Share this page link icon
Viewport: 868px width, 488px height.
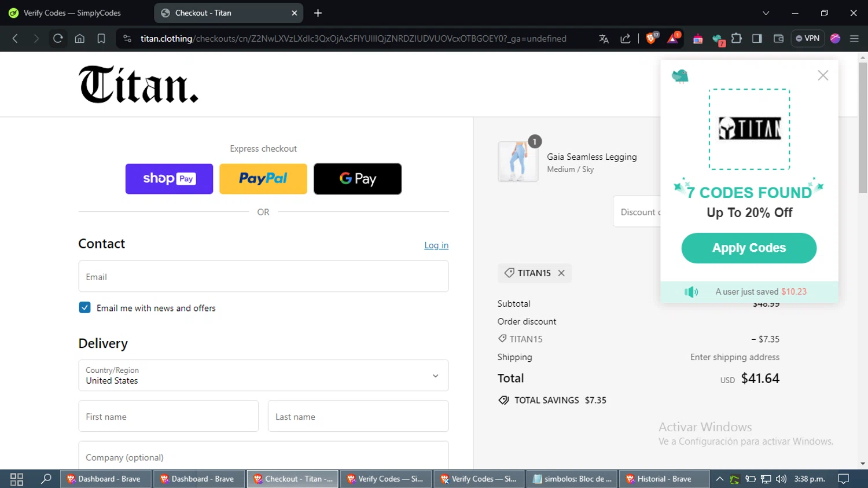626,39
